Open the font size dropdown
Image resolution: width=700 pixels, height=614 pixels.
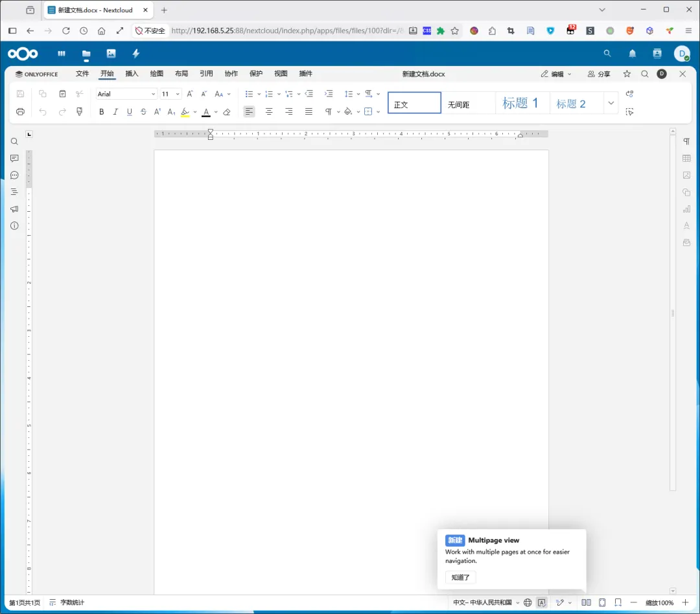(x=170, y=94)
